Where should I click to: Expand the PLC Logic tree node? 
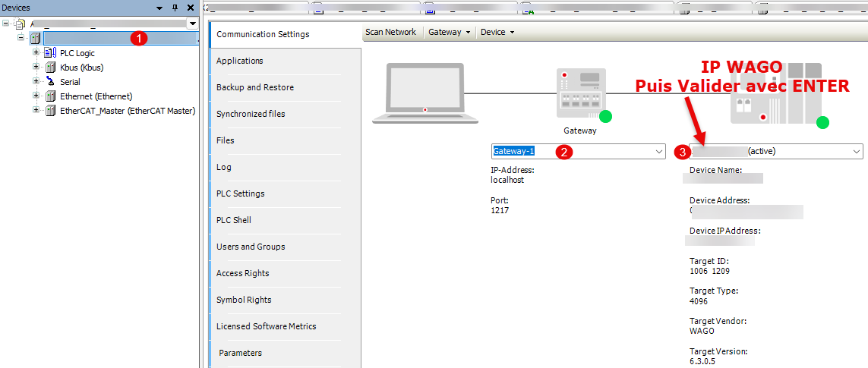point(36,53)
